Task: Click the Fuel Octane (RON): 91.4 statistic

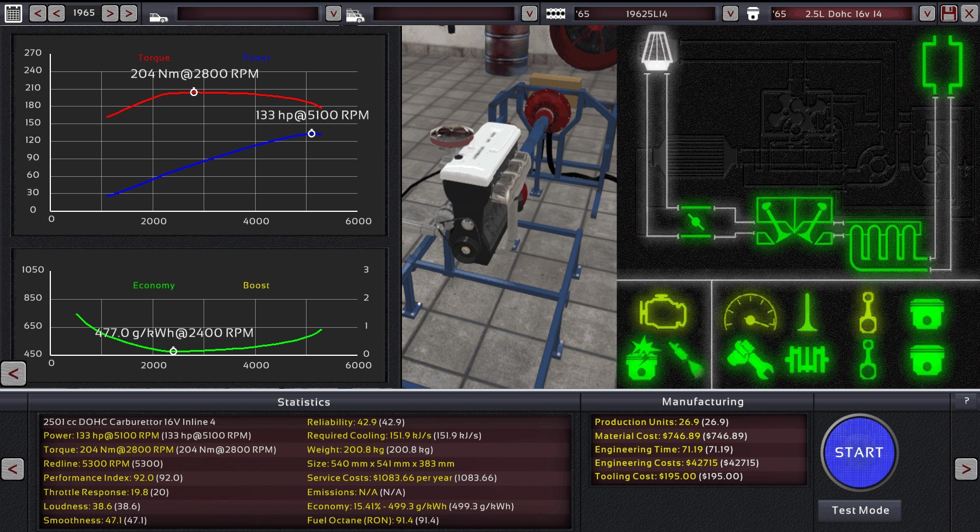Action: (373, 520)
